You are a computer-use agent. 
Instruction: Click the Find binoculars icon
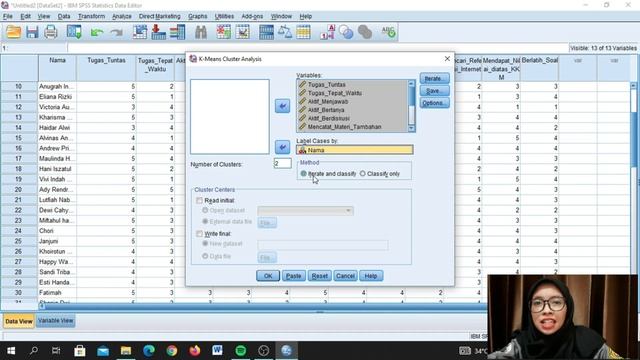click(200, 32)
